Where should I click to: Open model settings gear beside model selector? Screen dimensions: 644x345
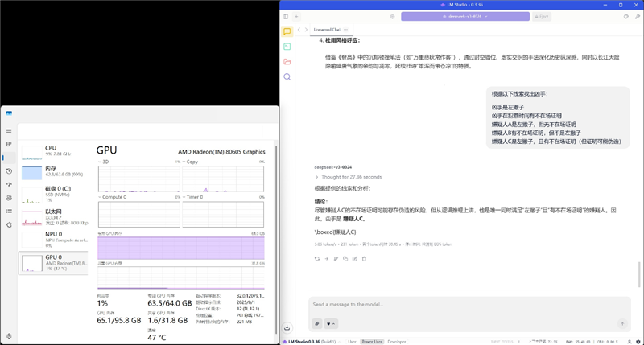click(x=392, y=16)
